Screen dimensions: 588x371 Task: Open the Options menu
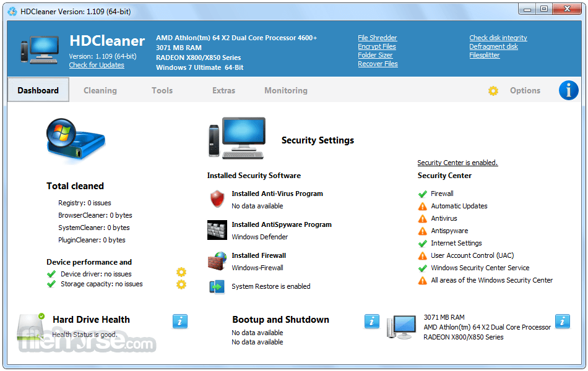(x=525, y=90)
